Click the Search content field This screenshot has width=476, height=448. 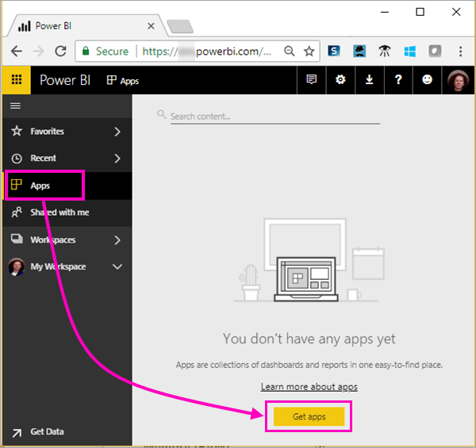click(x=274, y=117)
